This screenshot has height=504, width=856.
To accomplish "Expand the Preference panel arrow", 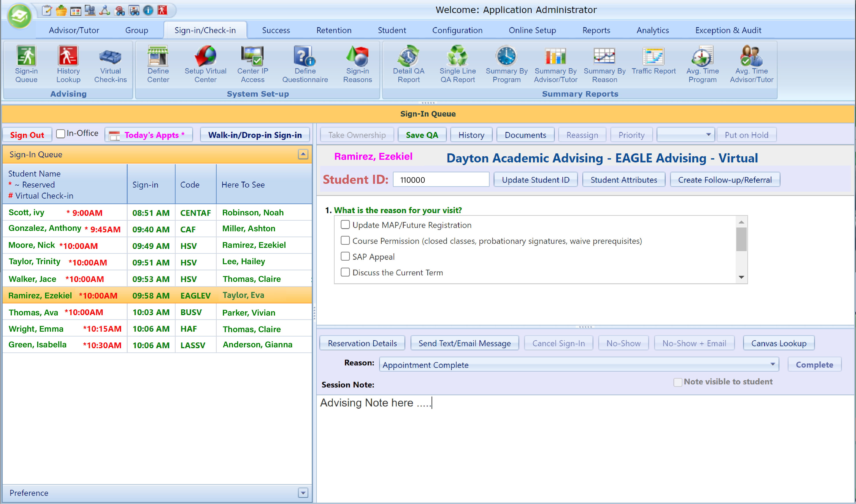I will (x=303, y=493).
